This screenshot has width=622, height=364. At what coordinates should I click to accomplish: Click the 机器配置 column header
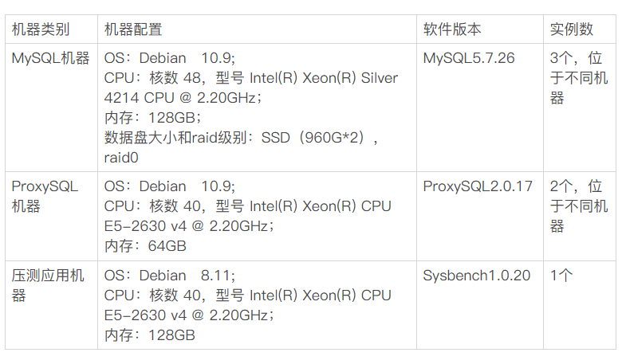coord(133,30)
